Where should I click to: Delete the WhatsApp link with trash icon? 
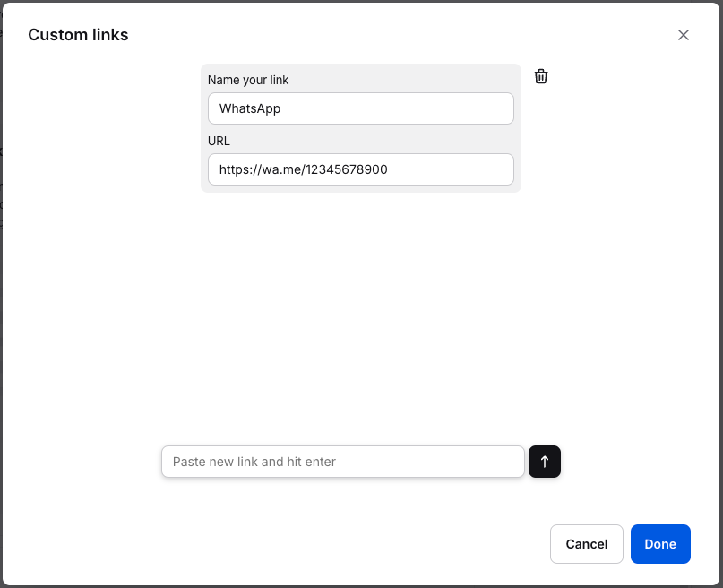[541, 76]
